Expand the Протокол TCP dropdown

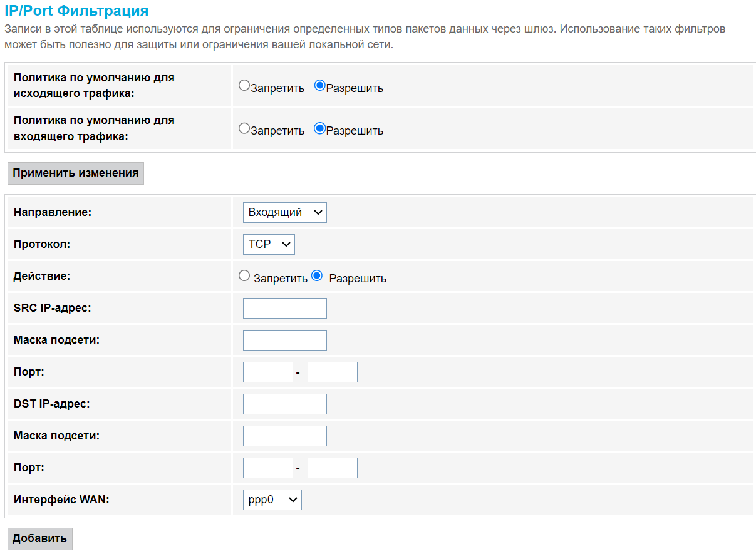(268, 244)
